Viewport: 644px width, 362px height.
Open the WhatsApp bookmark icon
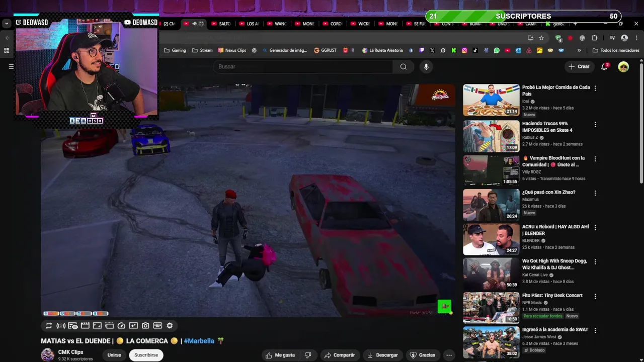(497, 50)
